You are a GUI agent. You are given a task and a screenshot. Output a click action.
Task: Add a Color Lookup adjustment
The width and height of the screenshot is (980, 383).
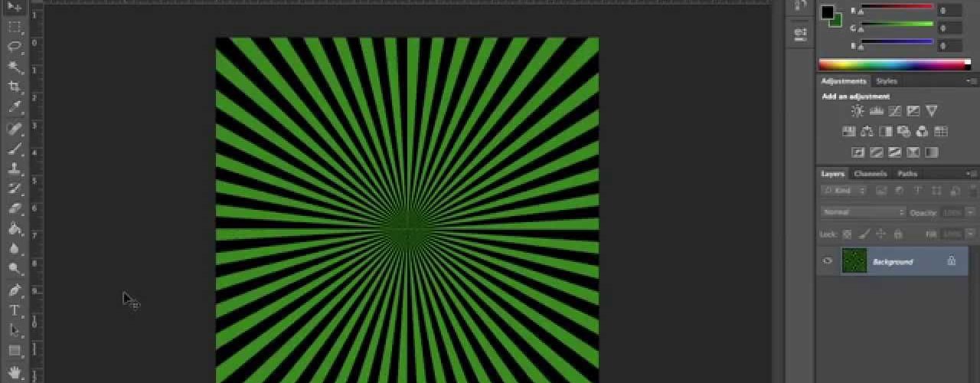point(941,132)
